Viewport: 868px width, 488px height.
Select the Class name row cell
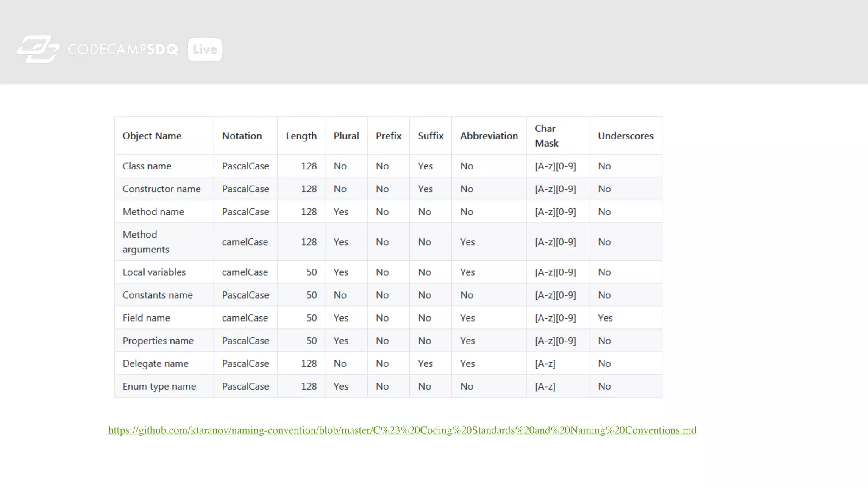click(147, 166)
